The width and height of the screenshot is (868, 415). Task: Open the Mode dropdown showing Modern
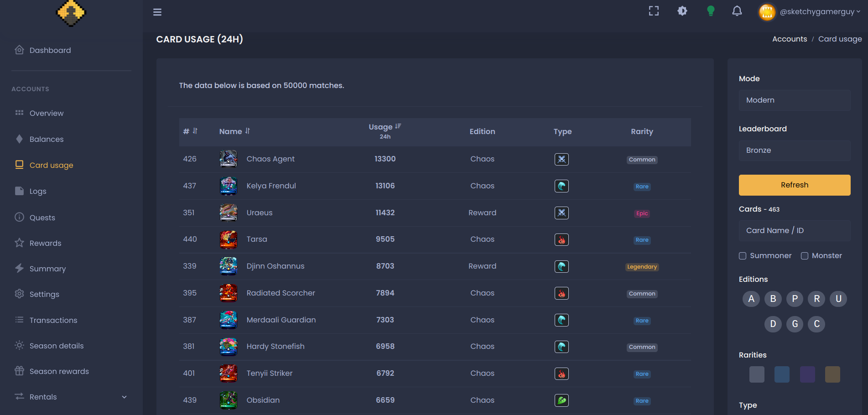(795, 100)
